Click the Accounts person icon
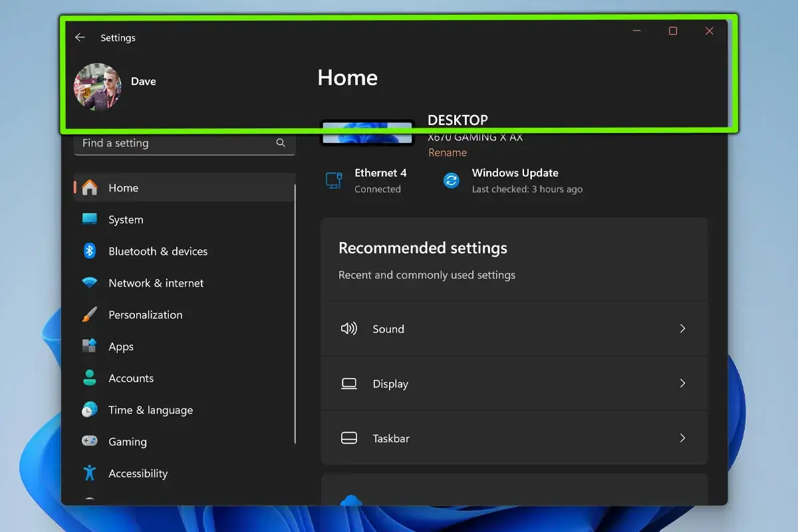798x532 pixels. pos(90,378)
